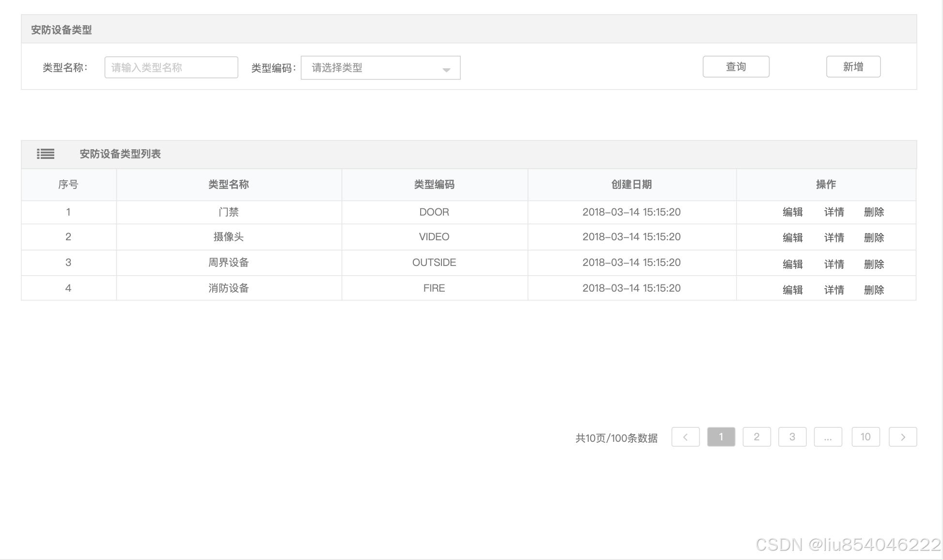Go to the next page arrow

(x=903, y=437)
